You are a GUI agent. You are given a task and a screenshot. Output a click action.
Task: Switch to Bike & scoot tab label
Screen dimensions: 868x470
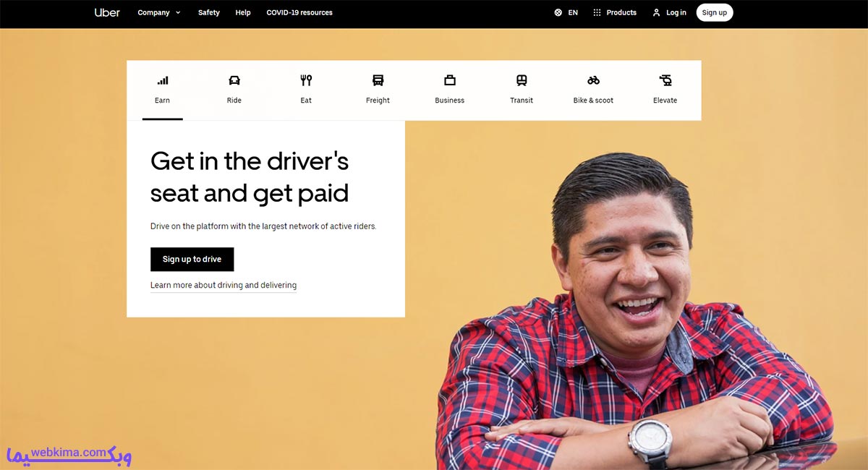[593, 101]
